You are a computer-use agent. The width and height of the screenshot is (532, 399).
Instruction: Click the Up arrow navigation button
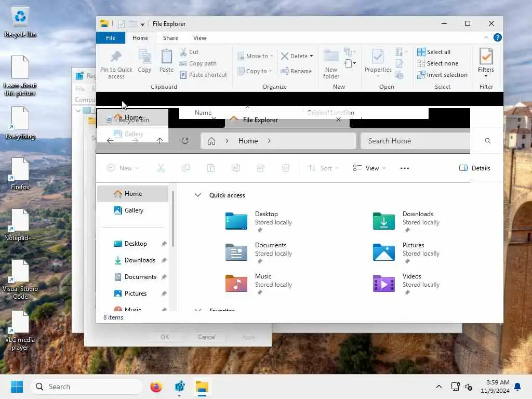pos(160,140)
